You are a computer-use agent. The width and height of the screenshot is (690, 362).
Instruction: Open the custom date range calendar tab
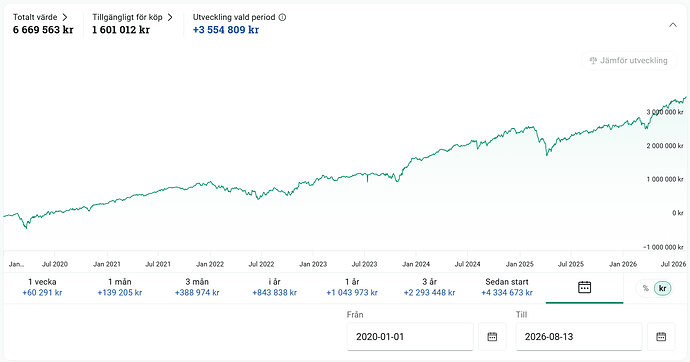[x=584, y=288]
